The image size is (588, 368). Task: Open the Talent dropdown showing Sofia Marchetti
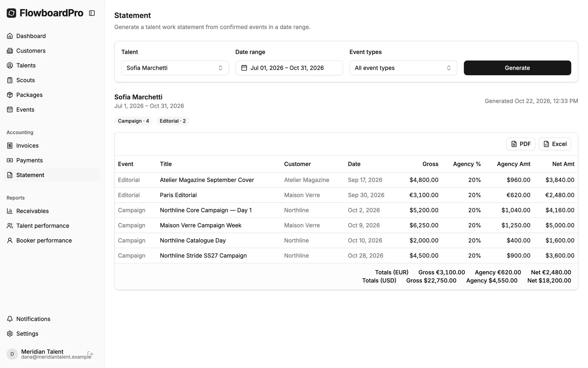click(x=175, y=68)
